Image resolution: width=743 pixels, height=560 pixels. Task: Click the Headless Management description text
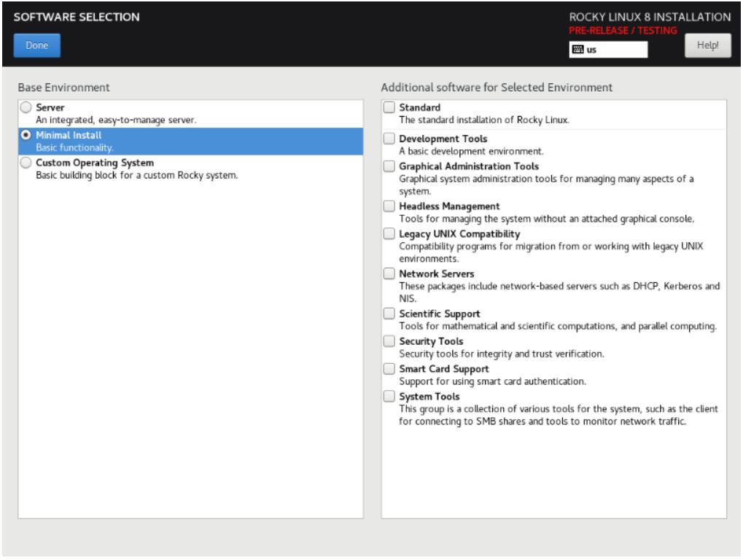click(x=546, y=219)
